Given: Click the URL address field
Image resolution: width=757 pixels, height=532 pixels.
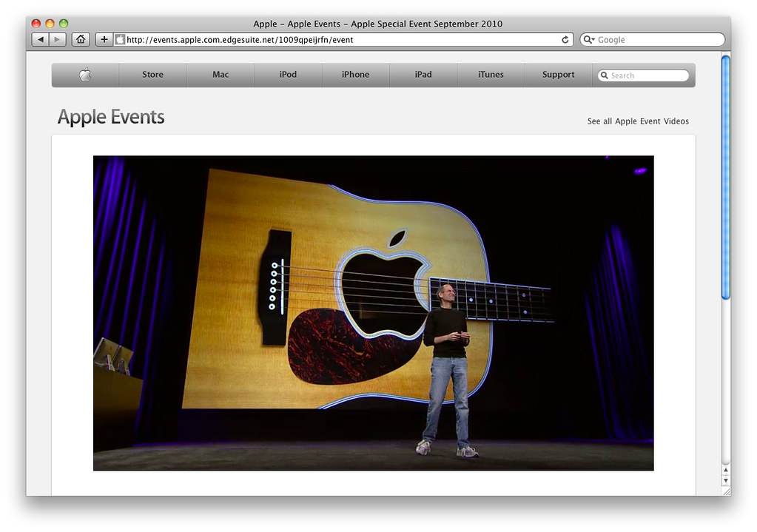Looking at the screenshot, I should coord(343,40).
